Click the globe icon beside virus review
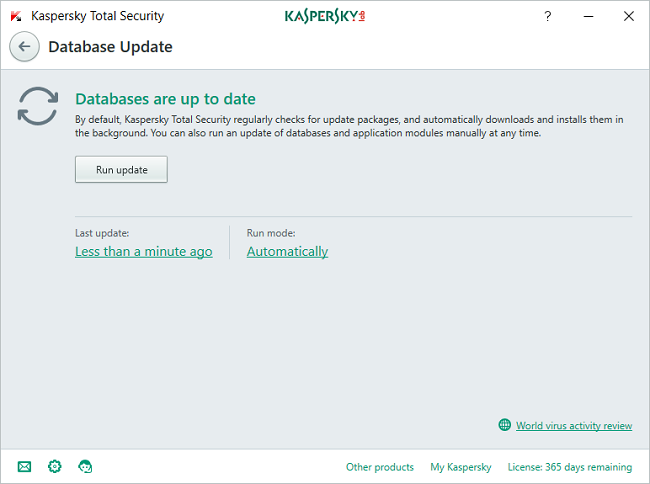Viewport: 650px width, 484px height. pyautogui.click(x=505, y=425)
